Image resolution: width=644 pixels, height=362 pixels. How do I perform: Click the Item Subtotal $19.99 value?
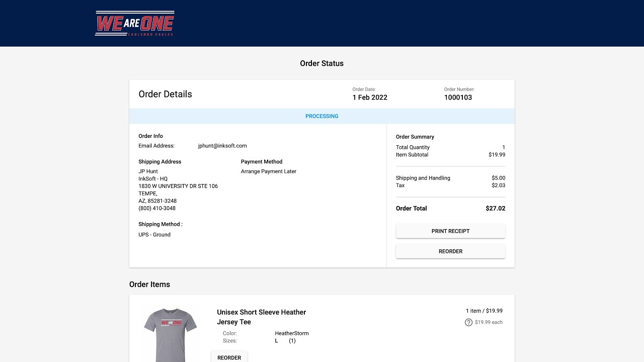[x=497, y=155]
